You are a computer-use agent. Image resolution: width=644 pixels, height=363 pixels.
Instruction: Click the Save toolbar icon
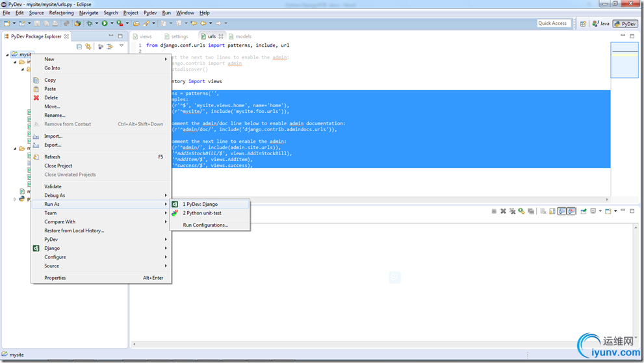(37, 23)
